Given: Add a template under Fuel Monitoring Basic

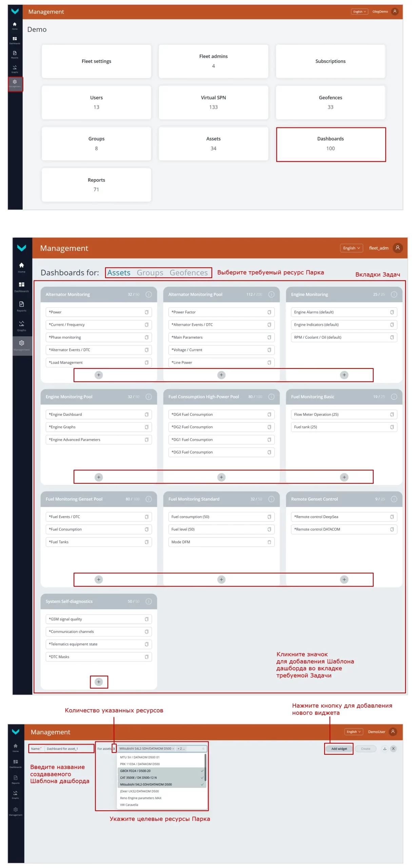Looking at the screenshot, I should (x=344, y=477).
